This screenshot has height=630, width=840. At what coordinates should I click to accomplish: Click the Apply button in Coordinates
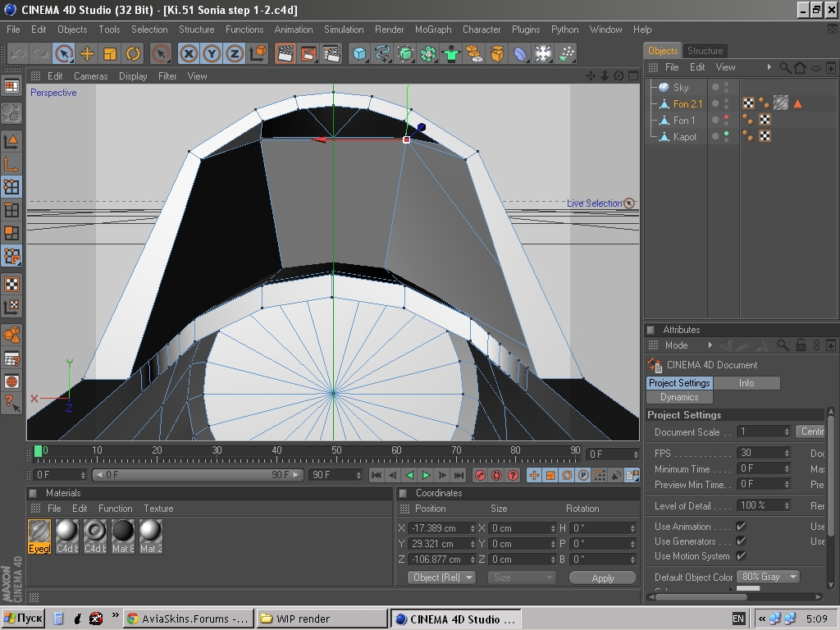coord(602,577)
